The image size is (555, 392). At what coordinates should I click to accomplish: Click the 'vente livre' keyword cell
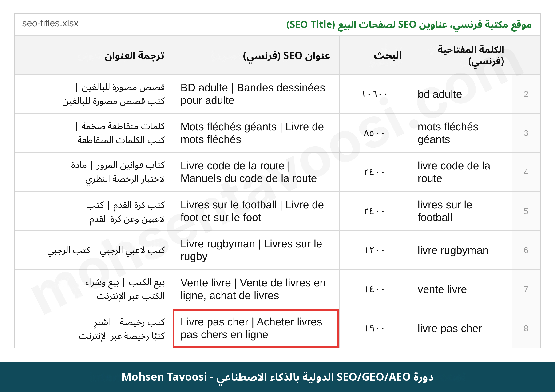461,289
